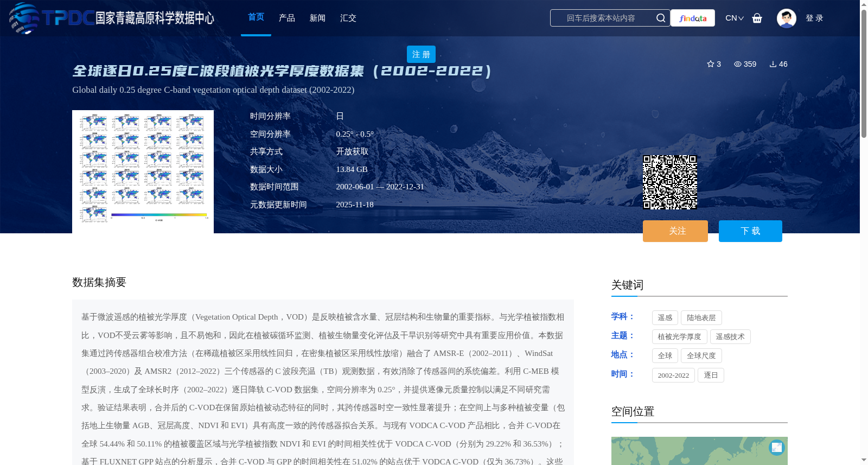
Task: Click the 地点： label
Action: 623,355
